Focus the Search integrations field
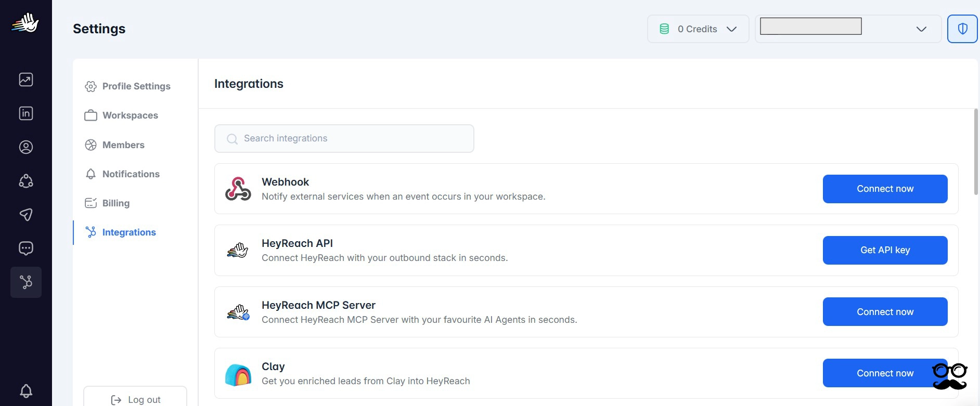Screen dimensions: 980x406 [344, 139]
